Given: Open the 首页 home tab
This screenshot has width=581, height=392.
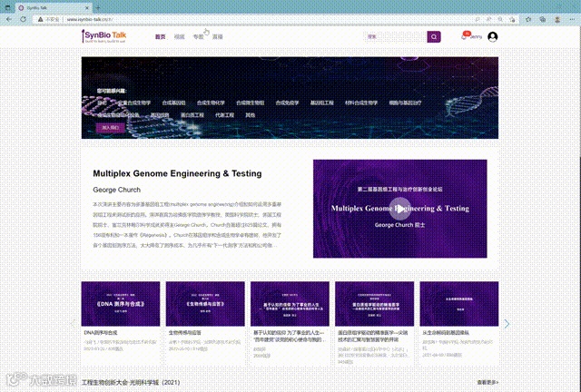Looking at the screenshot, I should tap(160, 36).
